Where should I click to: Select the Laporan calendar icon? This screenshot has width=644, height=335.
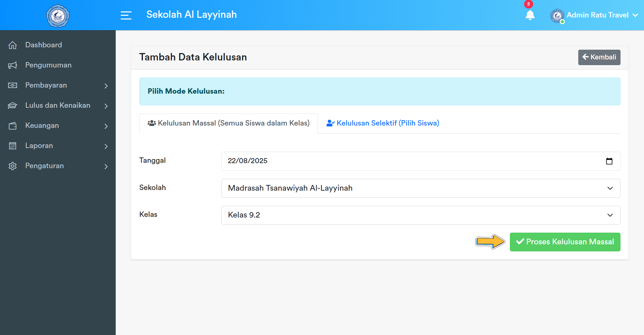(x=13, y=146)
